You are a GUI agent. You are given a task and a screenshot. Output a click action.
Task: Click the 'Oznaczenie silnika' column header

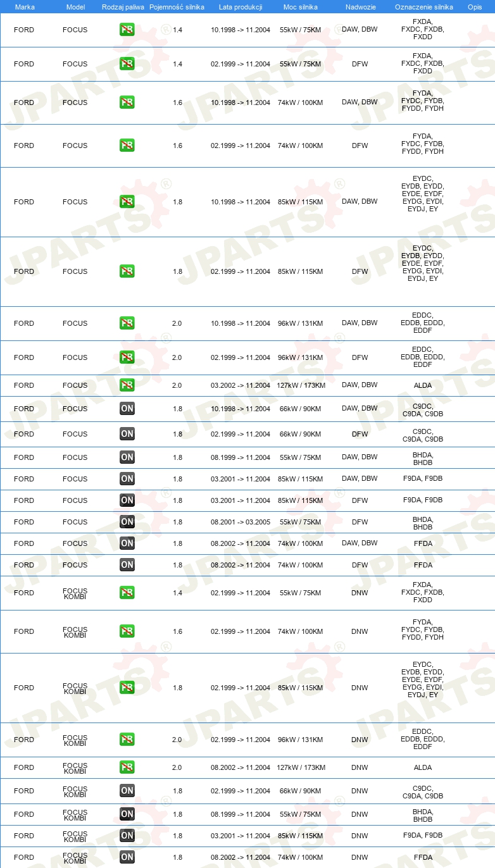(x=423, y=7)
